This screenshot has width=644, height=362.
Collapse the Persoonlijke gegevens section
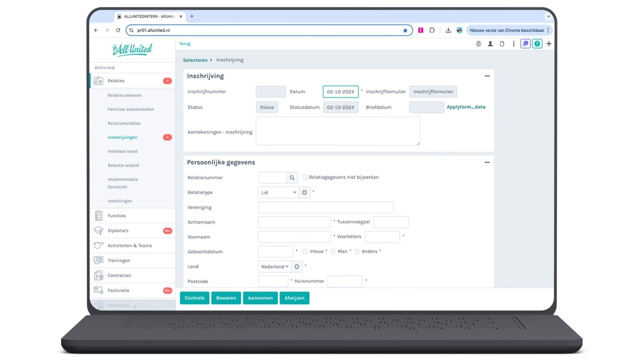pos(487,162)
